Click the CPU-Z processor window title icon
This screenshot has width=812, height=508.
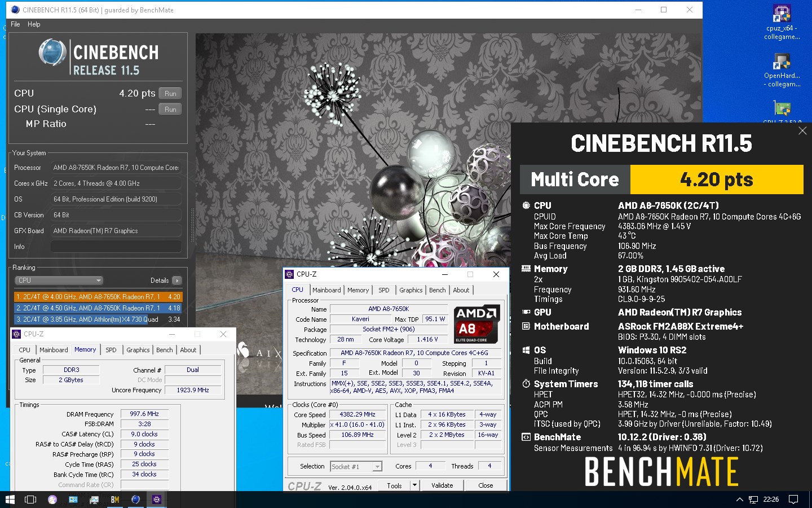click(x=290, y=274)
